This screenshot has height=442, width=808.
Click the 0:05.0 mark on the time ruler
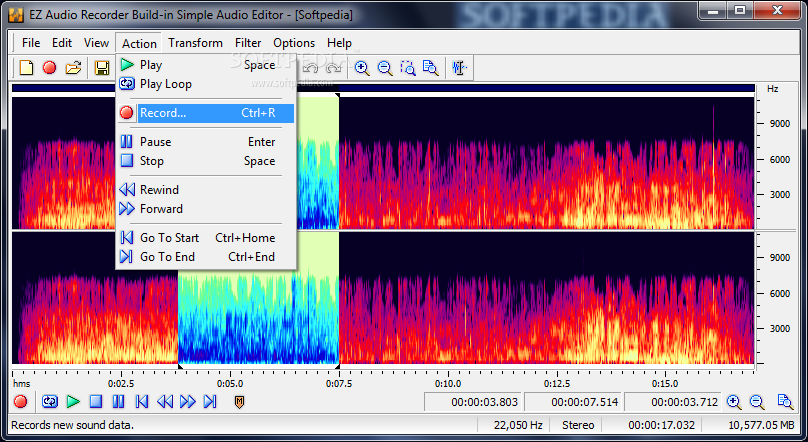coord(230,384)
